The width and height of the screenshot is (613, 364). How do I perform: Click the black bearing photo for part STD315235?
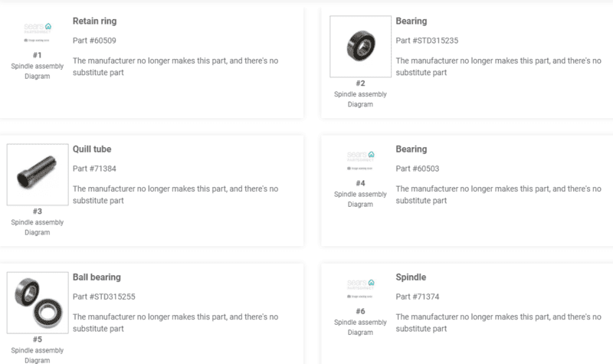360,47
